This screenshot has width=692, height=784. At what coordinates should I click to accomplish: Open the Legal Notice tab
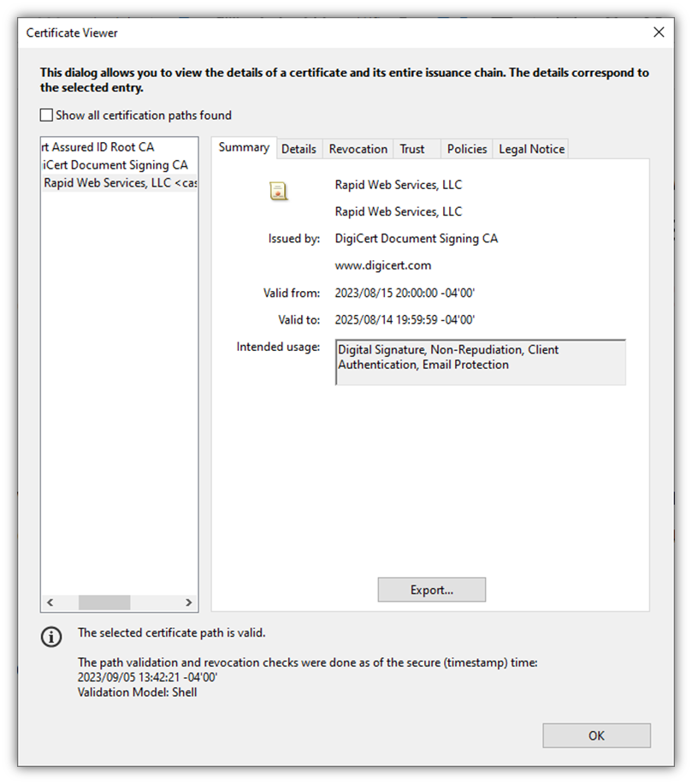coord(531,149)
